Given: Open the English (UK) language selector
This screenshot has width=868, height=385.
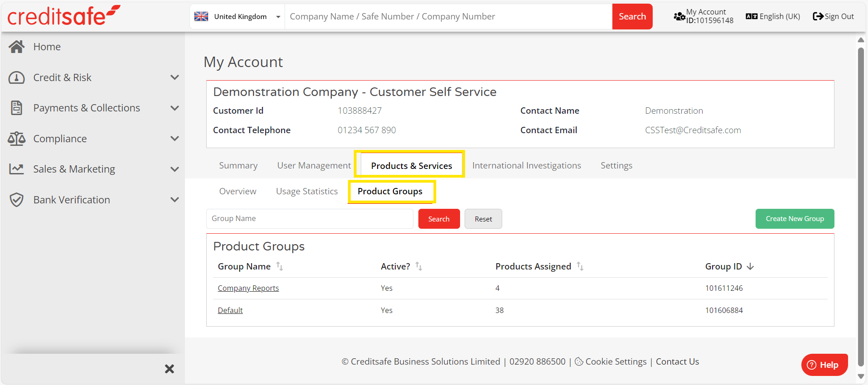Looking at the screenshot, I should tap(773, 16).
